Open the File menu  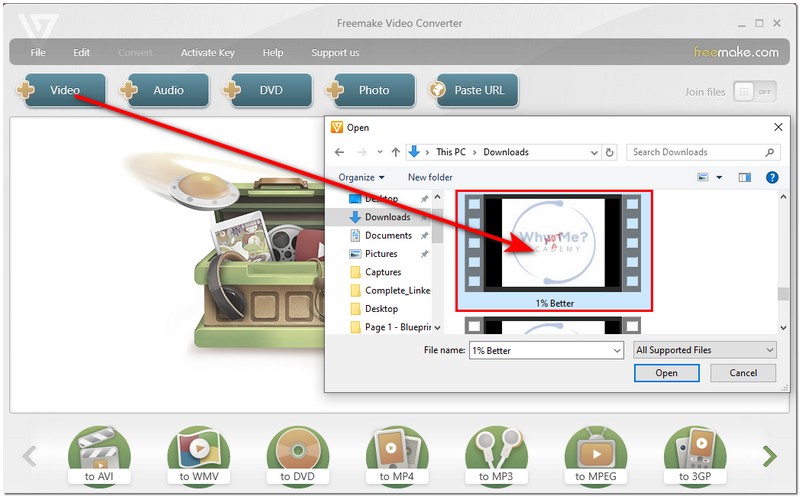pyautogui.click(x=38, y=52)
